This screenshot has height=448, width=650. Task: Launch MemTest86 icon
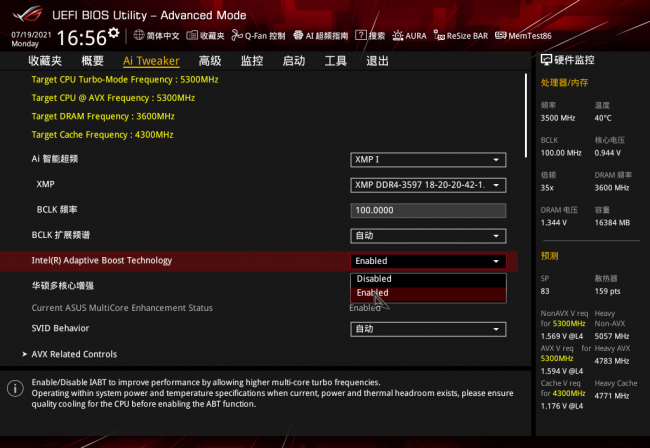tap(500, 35)
